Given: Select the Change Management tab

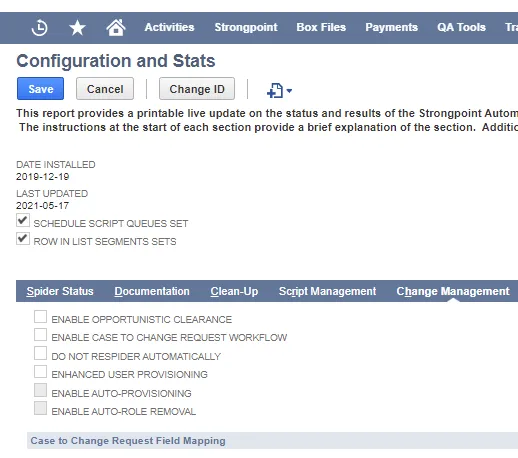Looking at the screenshot, I should click(x=453, y=291).
